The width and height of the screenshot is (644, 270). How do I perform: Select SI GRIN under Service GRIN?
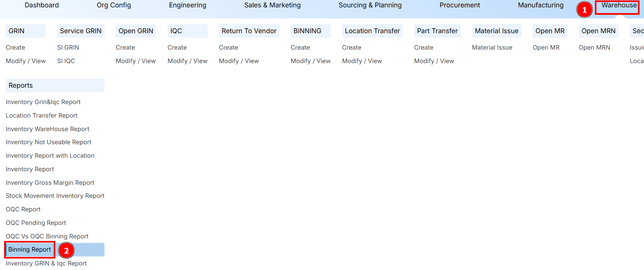coord(68,47)
